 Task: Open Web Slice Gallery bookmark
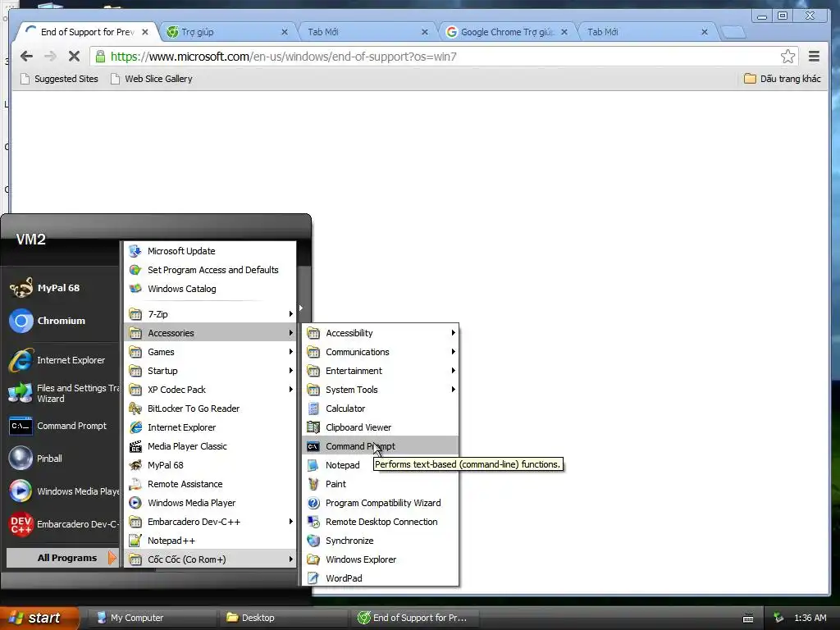click(151, 79)
